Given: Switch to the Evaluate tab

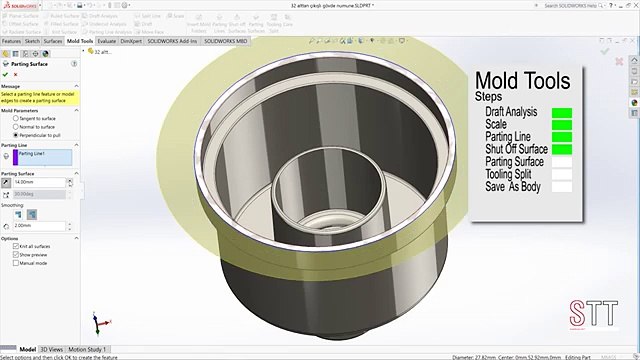Looking at the screenshot, I should (x=107, y=41).
